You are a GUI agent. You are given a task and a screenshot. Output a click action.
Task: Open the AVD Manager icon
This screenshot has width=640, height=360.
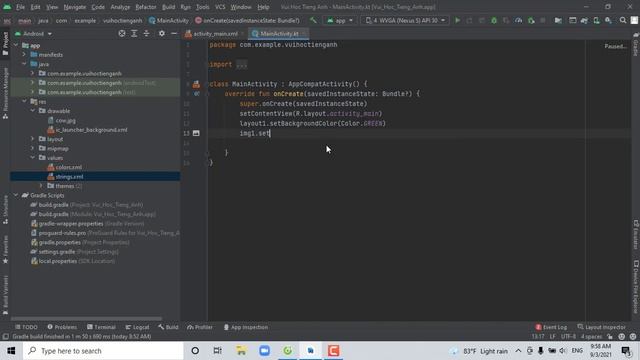[x=596, y=20]
